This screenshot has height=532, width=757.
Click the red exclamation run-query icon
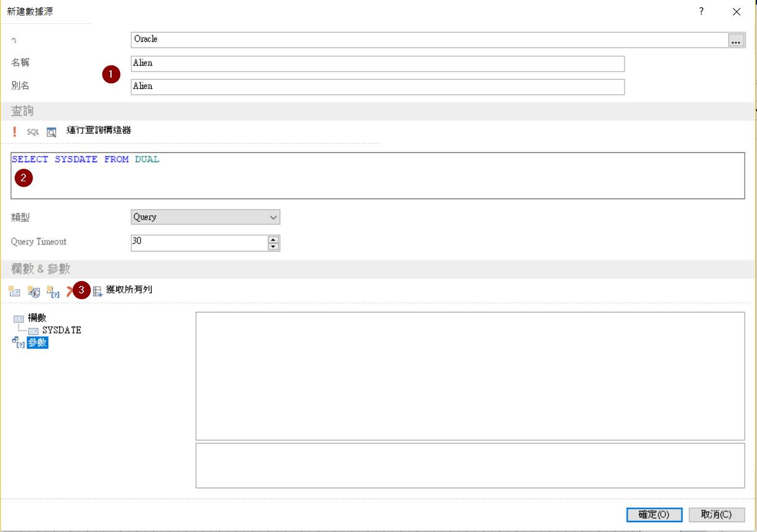pyautogui.click(x=15, y=132)
